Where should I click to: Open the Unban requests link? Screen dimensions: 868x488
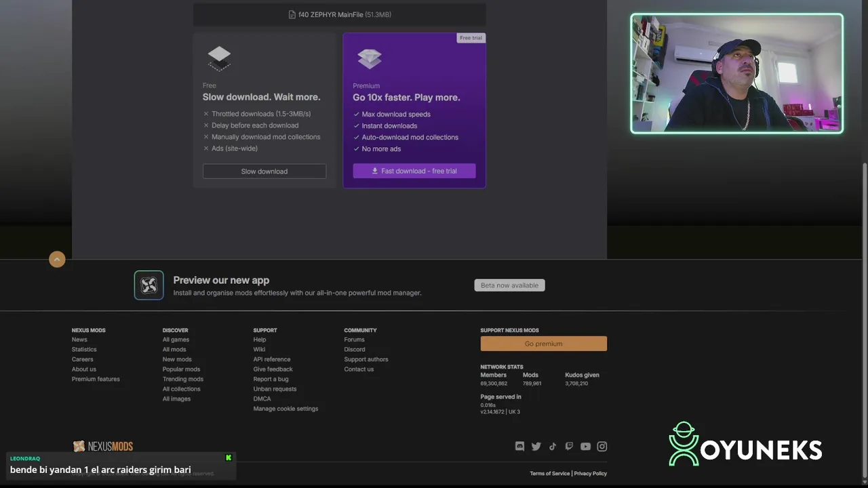click(x=275, y=389)
